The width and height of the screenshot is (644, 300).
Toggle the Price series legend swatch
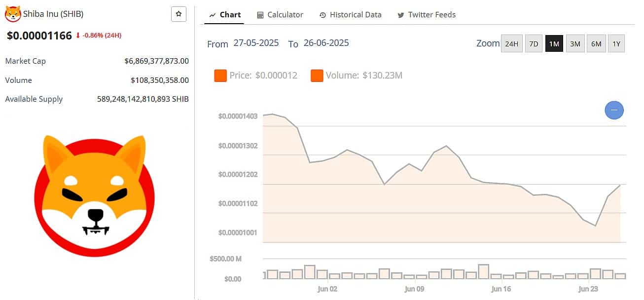pos(220,75)
